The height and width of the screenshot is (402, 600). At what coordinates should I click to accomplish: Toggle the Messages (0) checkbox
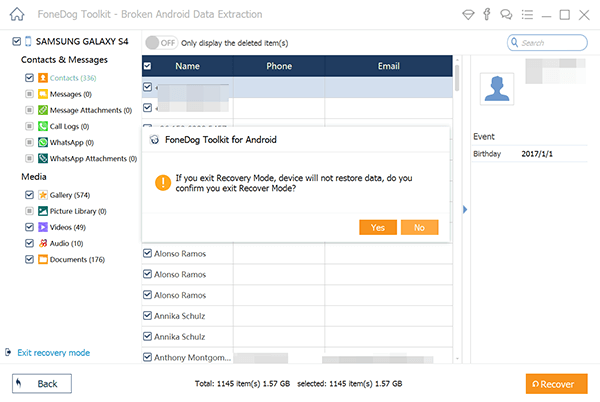(29, 94)
